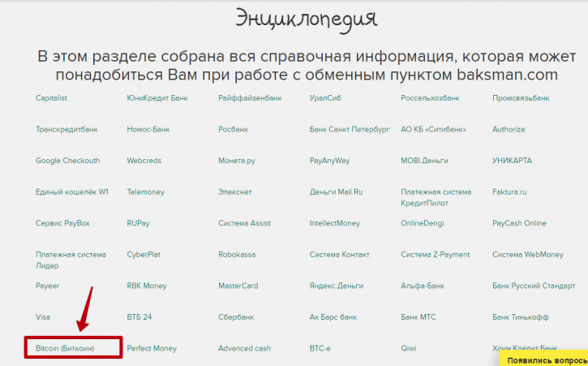Screen dimensions: 588x366
Task: Click Единый кошелёк W1 link
Action: (x=71, y=192)
